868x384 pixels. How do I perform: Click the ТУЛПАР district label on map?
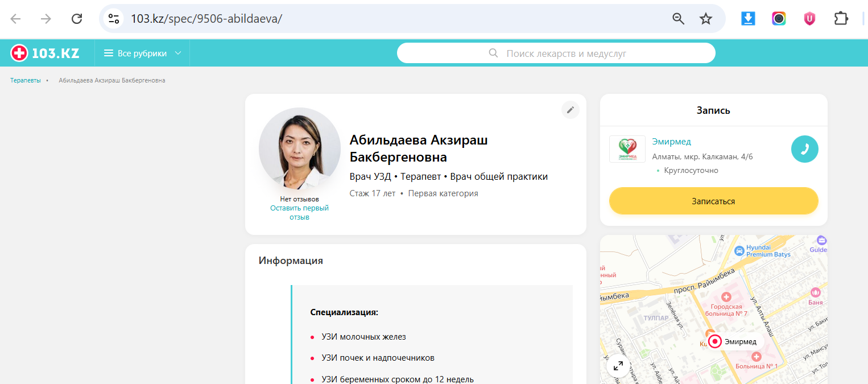(656, 318)
